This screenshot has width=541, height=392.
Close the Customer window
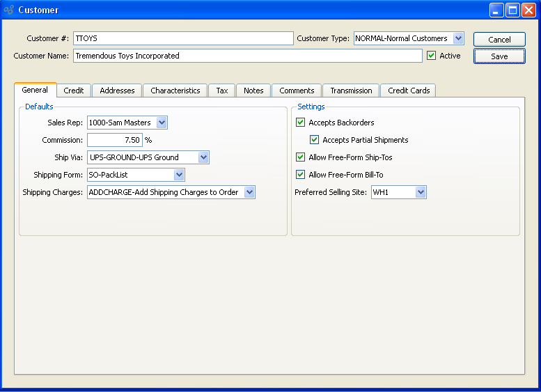click(x=528, y=10)
